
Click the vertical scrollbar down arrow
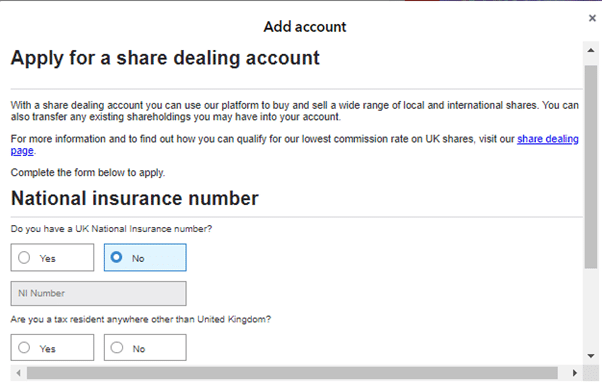click(x=591, y=356)
